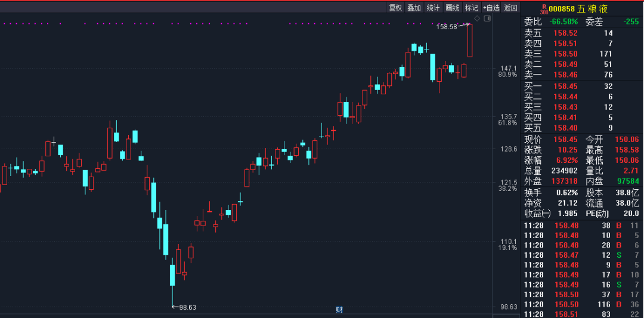Select the 买五 price 158.40
This screenshot has width=644, height=318.
pos(565,128)
